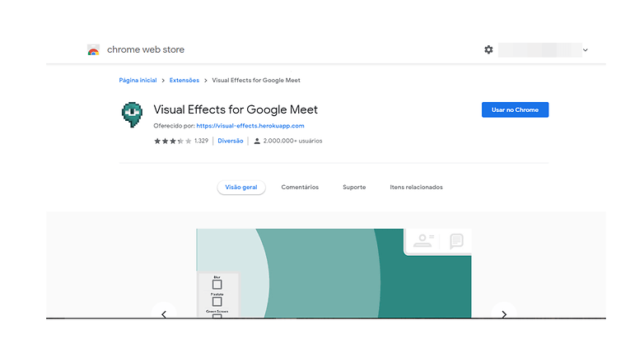Click the Visual Effects for Google Meet title

click(x=236, y=109)
